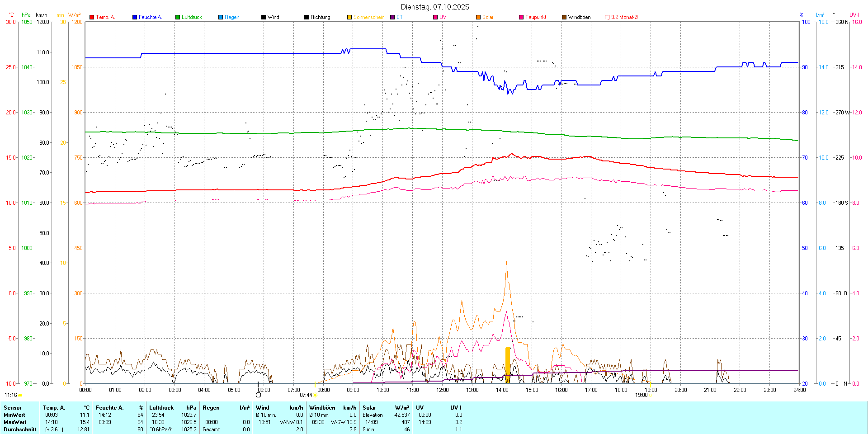Click the pink Taupunkt legend square
Screen dimensions: 868x434
point(521,17)
